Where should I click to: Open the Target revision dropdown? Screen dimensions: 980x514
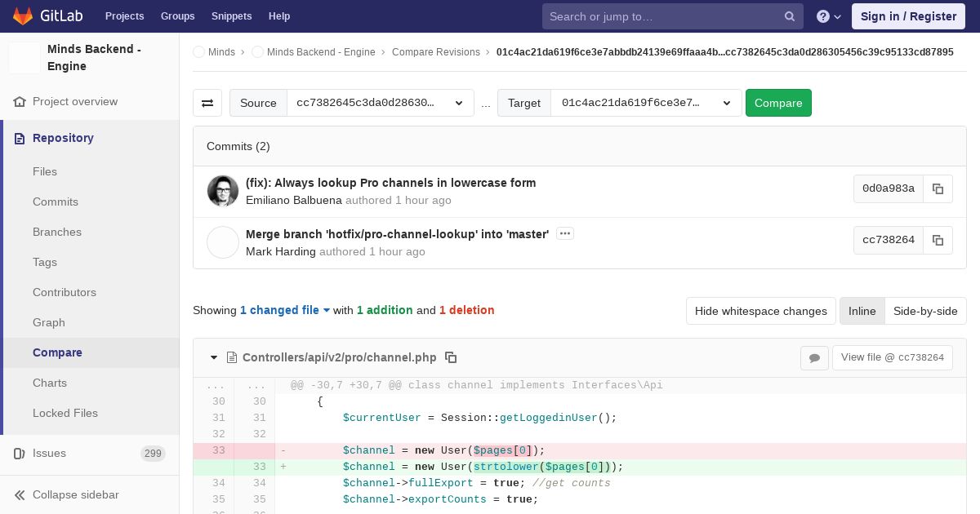click(647, 103)
